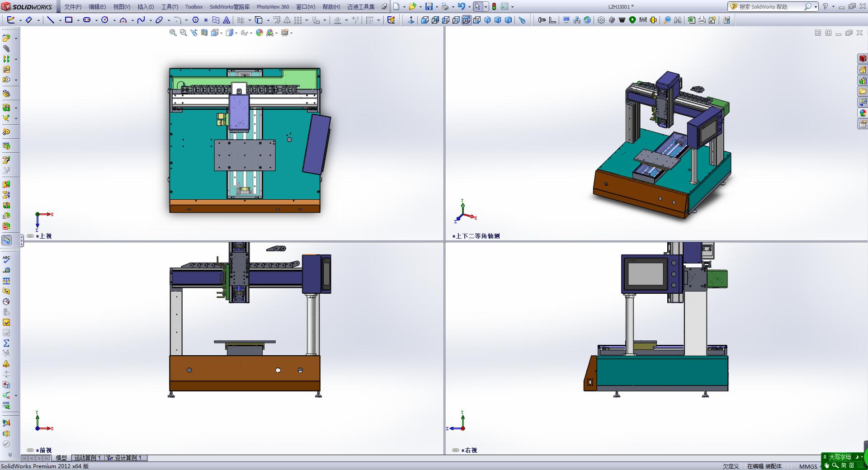
Task: Click the isometric machine model thumbnail view
Action: click(662, 145)
